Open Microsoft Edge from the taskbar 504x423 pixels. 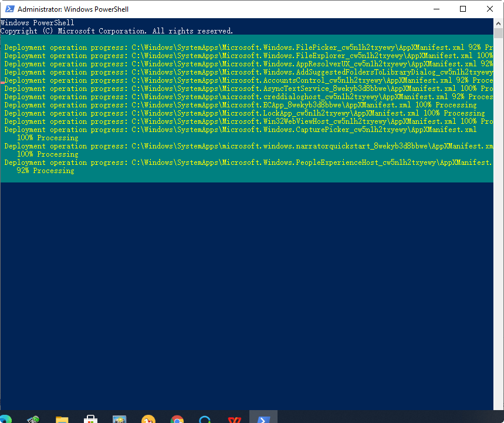coord(6,419)
